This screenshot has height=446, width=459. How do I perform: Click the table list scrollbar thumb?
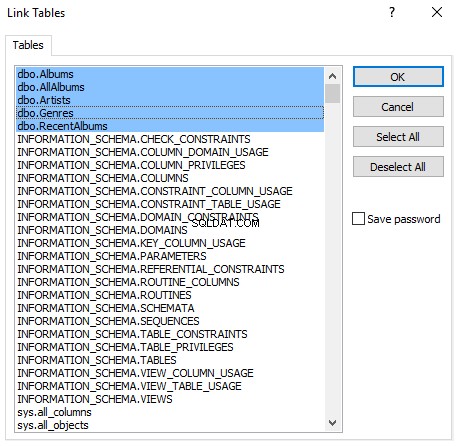coord(332,94)
